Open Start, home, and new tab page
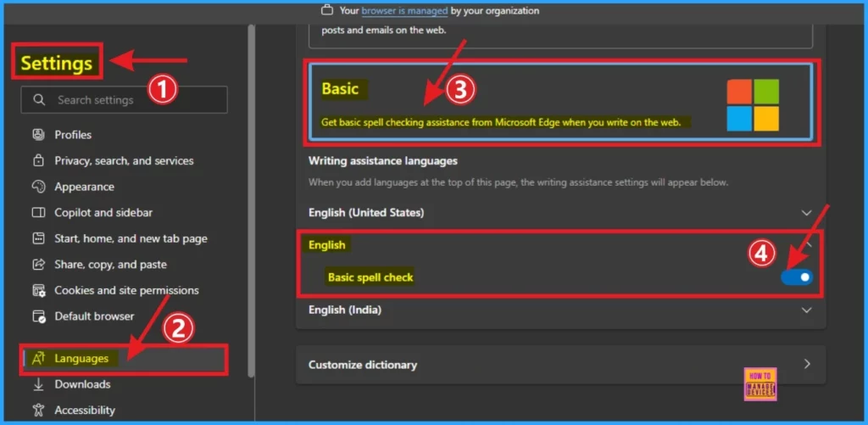The height and width of the screenshot is (425, 868). pyautogui.click(x=131, y=239)
